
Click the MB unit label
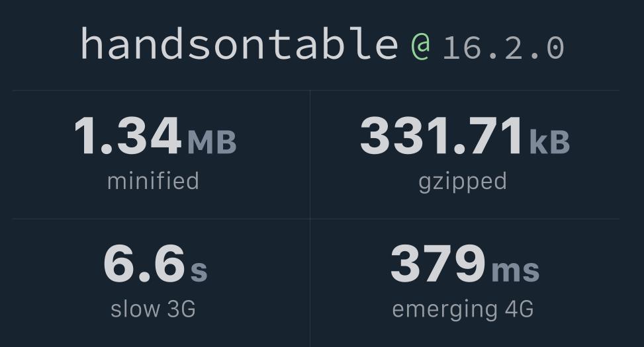tap(212, 141)
